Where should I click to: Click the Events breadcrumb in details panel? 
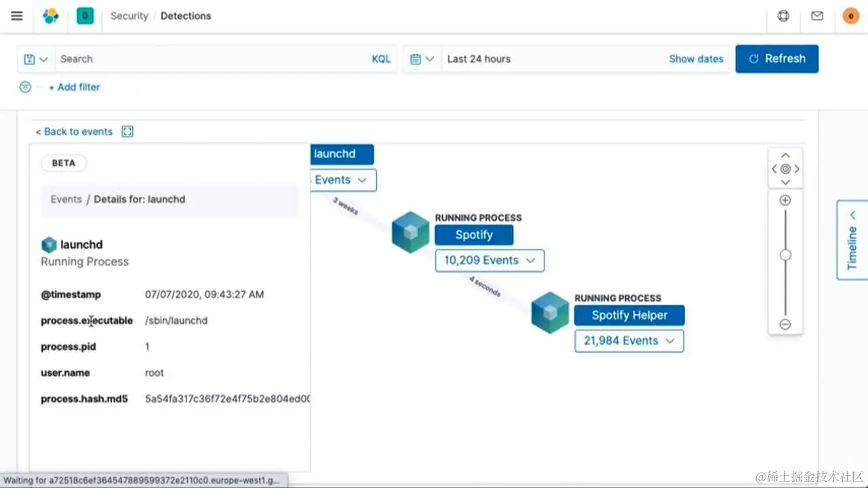(x=66, y=200)
